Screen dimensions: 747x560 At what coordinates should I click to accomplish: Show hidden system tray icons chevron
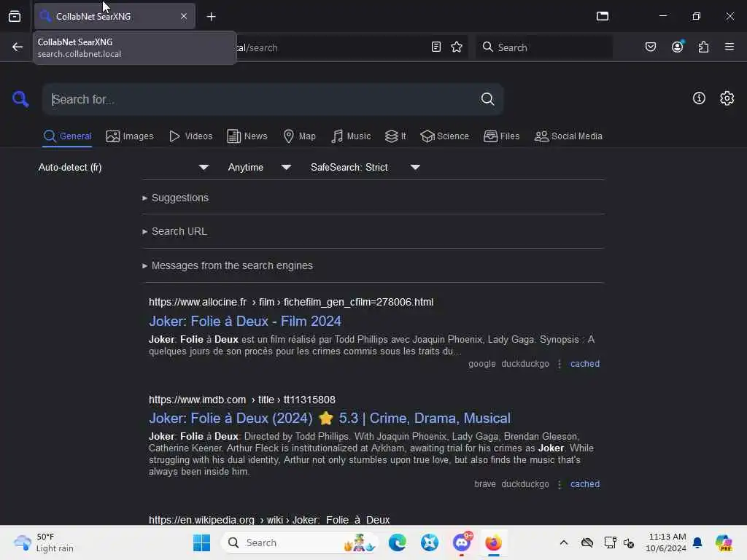click(x=564, y=542)
